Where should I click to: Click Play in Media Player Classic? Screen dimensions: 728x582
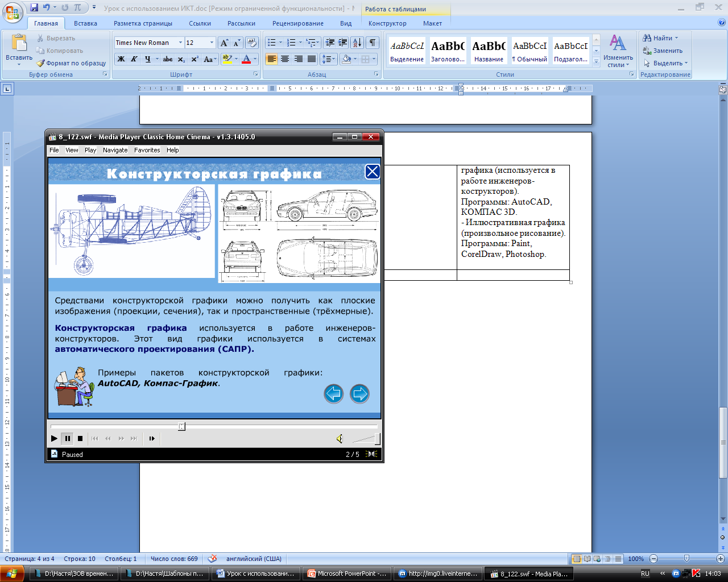coord(54,438)
